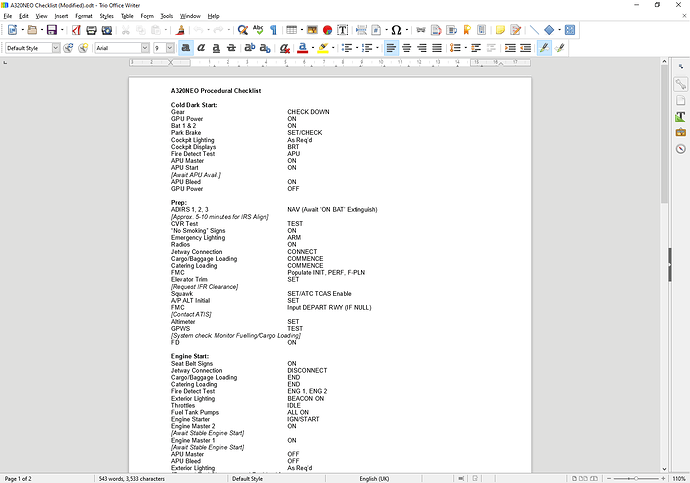Screen dimensions: 690x483
Task: Click the Print icon
Action: 92,30
